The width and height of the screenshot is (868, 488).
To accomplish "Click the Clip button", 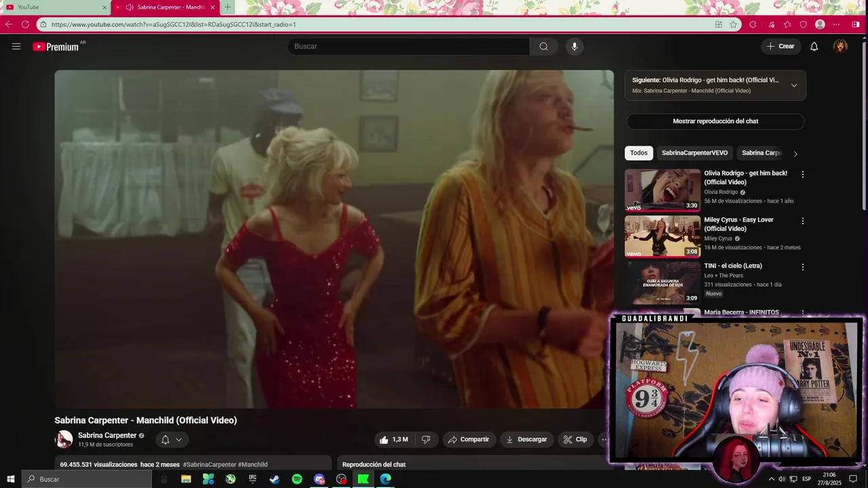I will (575, 439).
